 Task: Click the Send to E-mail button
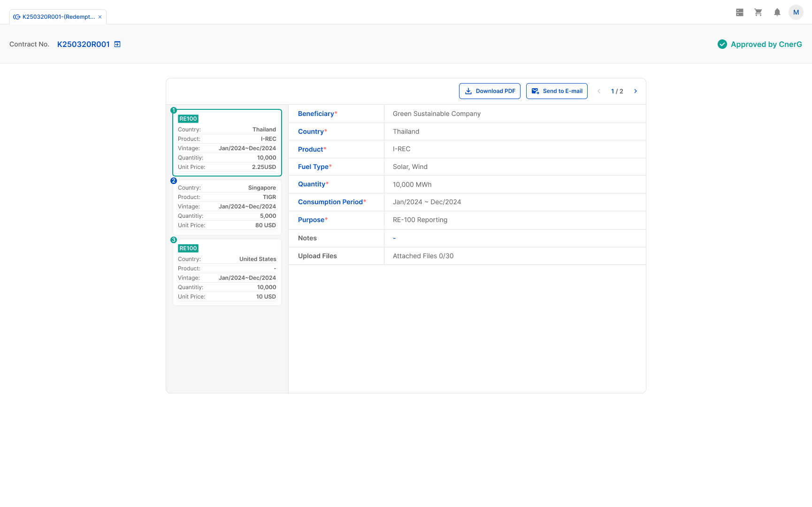[557, 91]
